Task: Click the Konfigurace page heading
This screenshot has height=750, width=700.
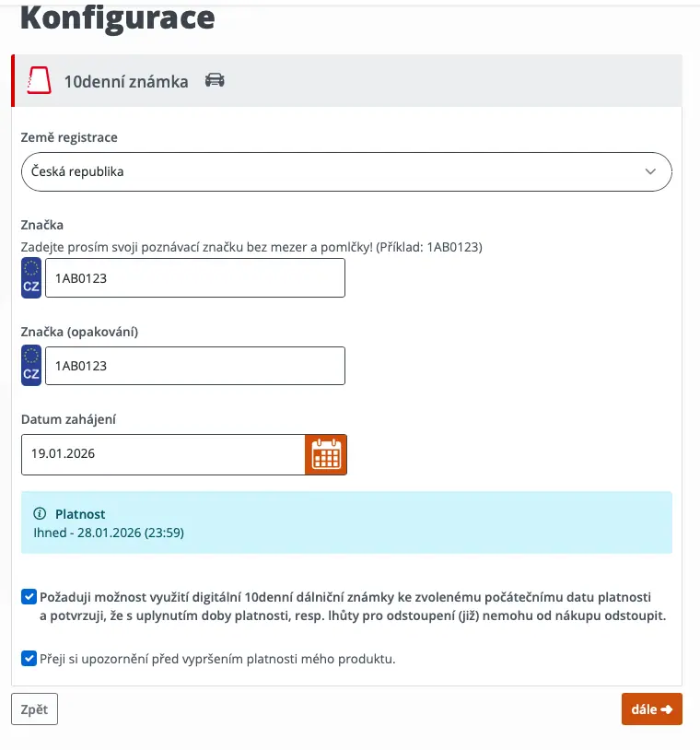Action: [x=118, y=18]
